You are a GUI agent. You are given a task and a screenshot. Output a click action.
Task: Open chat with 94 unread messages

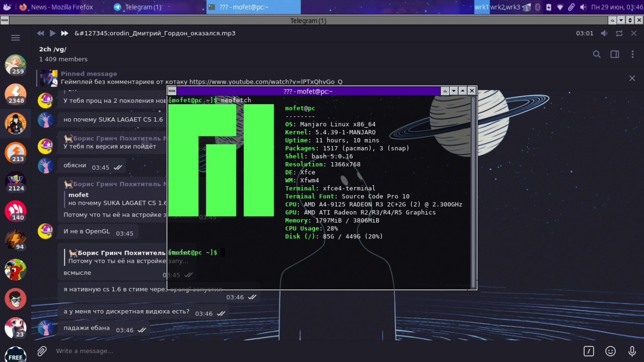click(x=16, y=240)
